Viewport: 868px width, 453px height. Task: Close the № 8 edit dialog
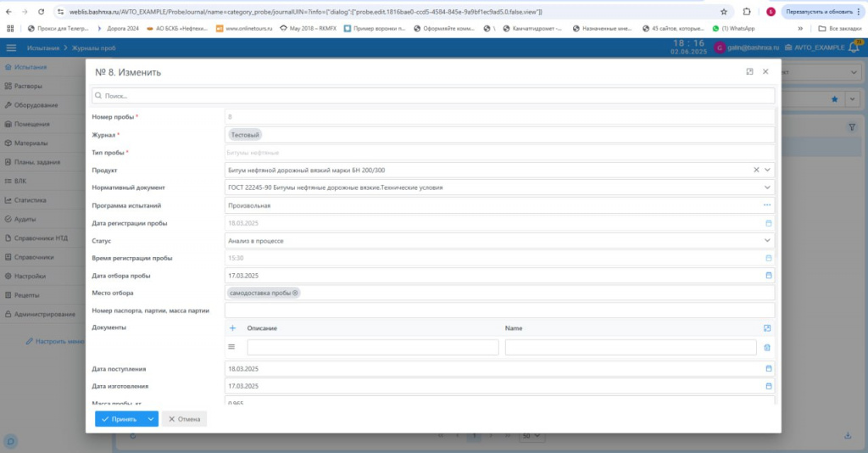pyautogui.click(x=765, y=71)
